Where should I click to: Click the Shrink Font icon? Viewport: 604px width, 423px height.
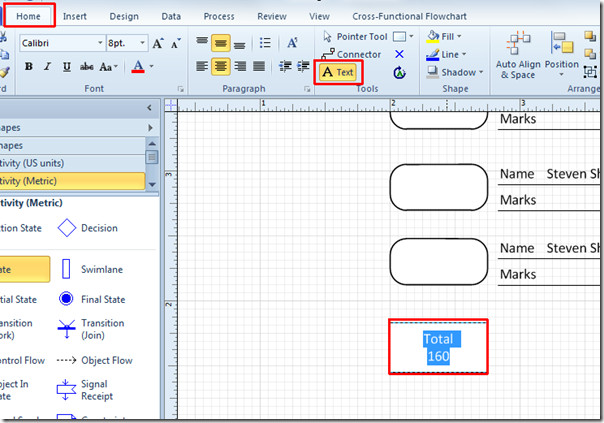[x=176, y=43]
